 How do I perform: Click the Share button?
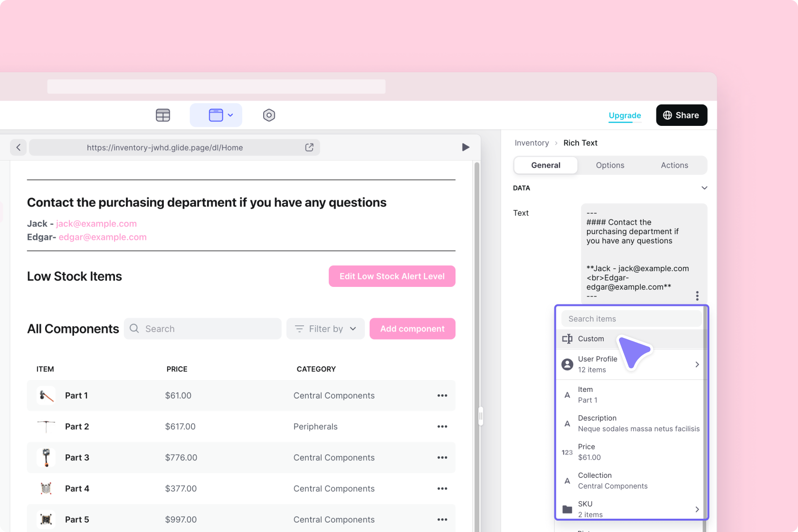681,115
